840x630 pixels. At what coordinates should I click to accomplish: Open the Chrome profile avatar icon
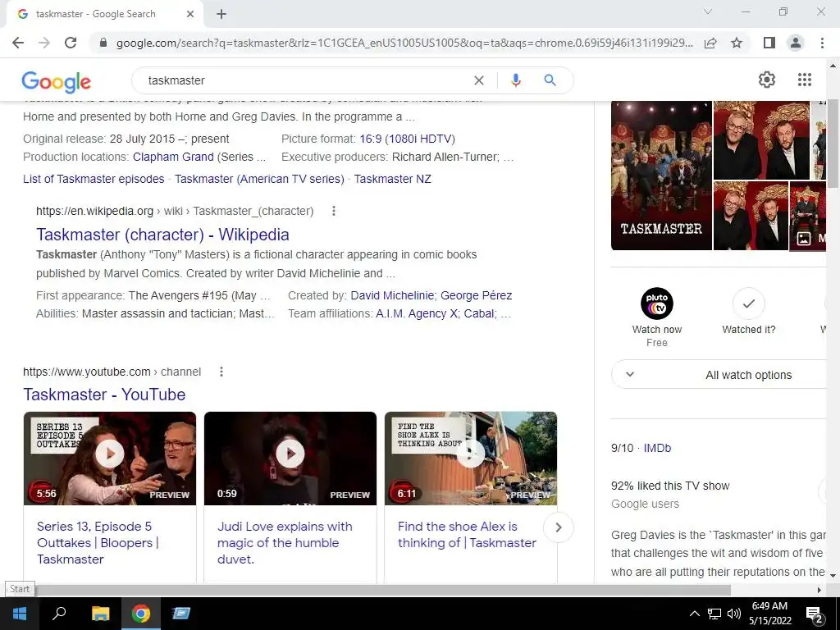796,43
